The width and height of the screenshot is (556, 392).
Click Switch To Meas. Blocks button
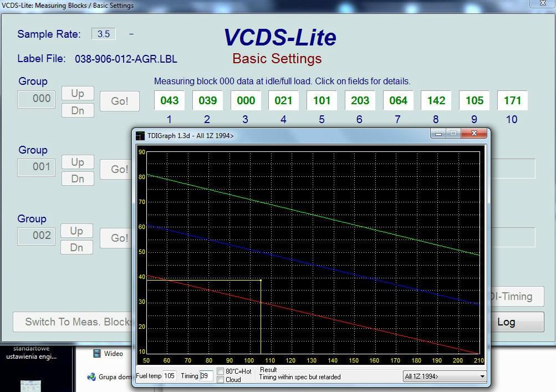pyautogui.click(x=73, y=322)
